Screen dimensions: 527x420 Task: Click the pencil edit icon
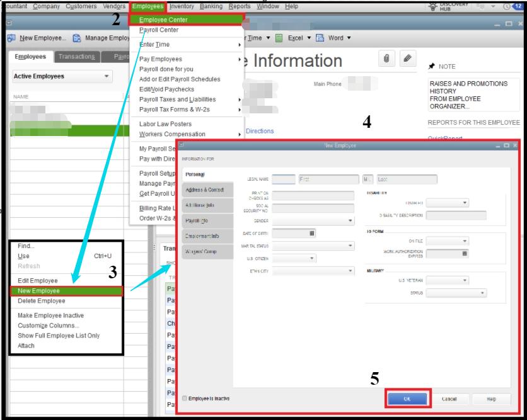coord(408,59)
